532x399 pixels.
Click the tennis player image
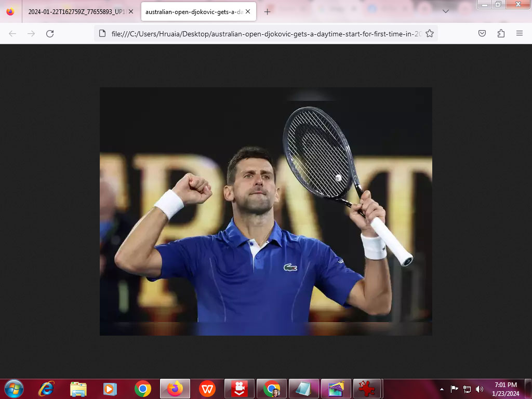tap(265, 211)
